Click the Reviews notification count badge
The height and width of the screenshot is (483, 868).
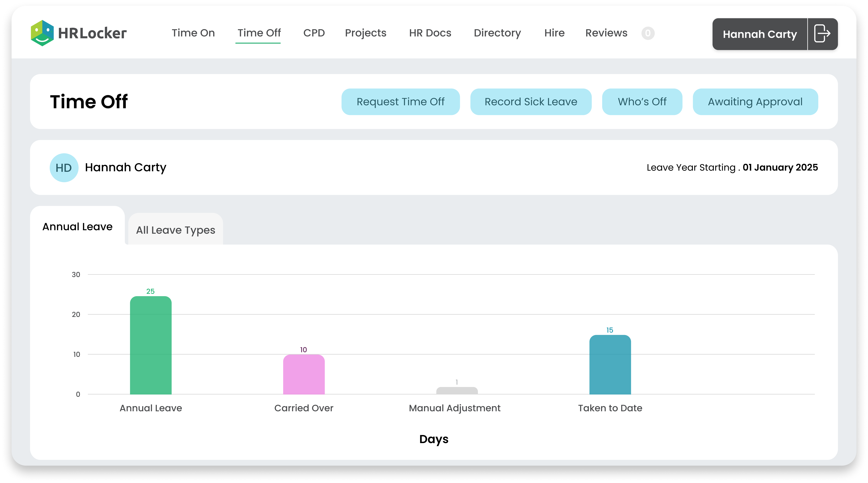648,33
